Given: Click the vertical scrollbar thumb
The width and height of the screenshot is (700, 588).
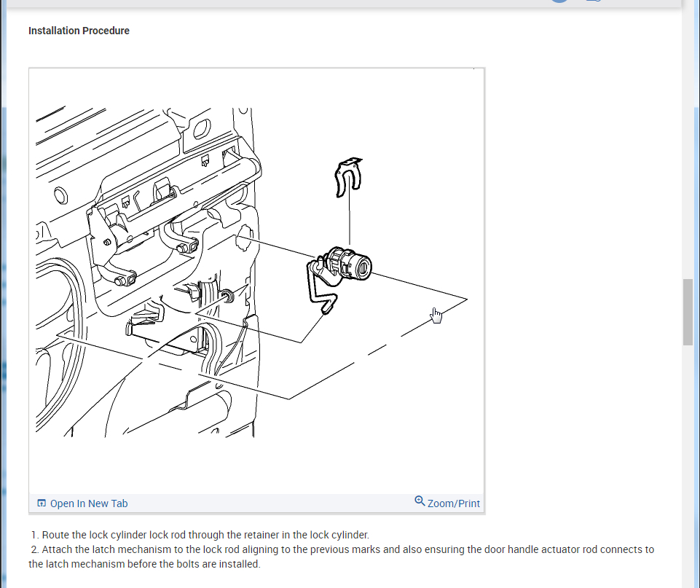Looking at the screenshot, I should 688,312.
